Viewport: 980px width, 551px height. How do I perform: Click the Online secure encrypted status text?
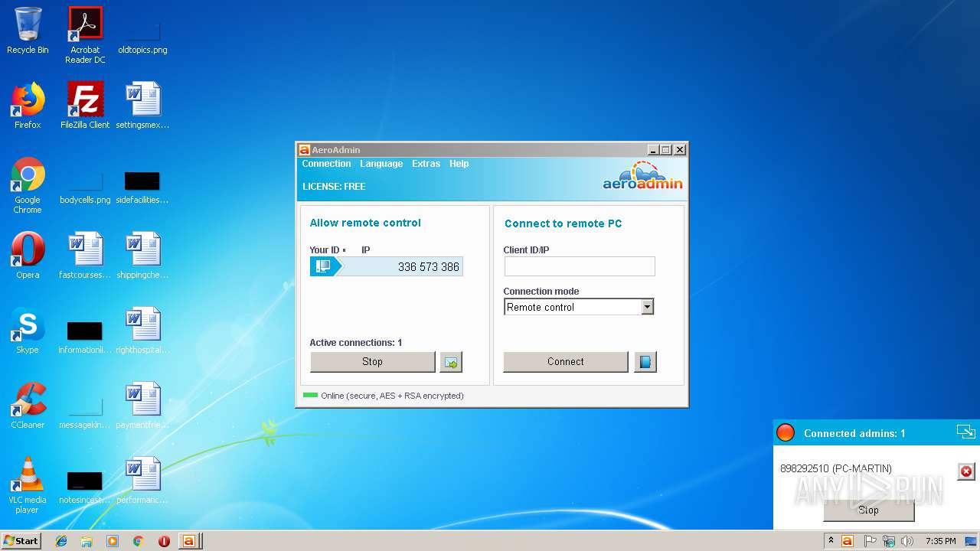coord(392,396)
